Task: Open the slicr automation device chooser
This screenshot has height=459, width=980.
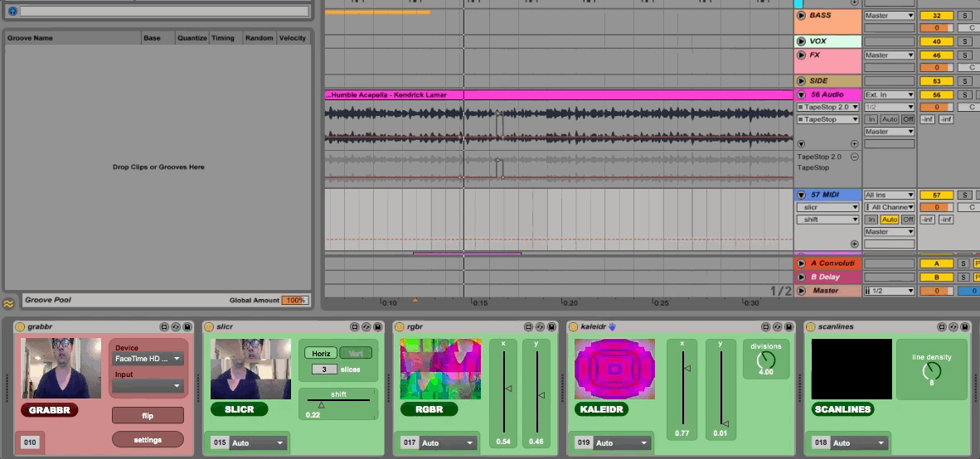Action: click(827, 207)
